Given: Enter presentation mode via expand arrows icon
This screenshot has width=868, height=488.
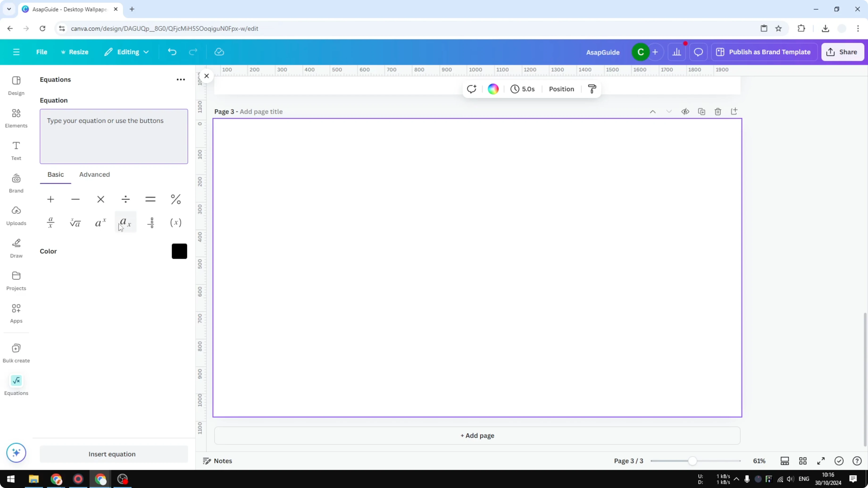Looking at the screenshot, I should coord(821,461).
